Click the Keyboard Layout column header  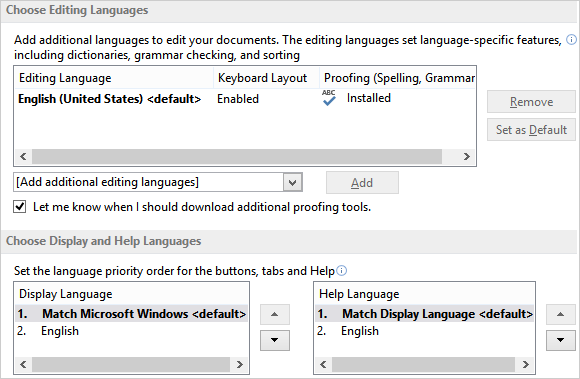[266, 78]
